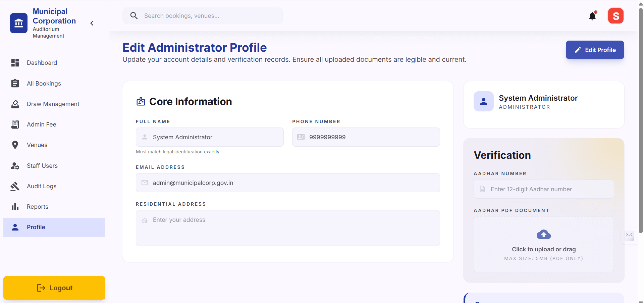This screenshot has height=303, width=644.
Task: Focus the Search bookings, venues field
Action: (x=203, y=16)
